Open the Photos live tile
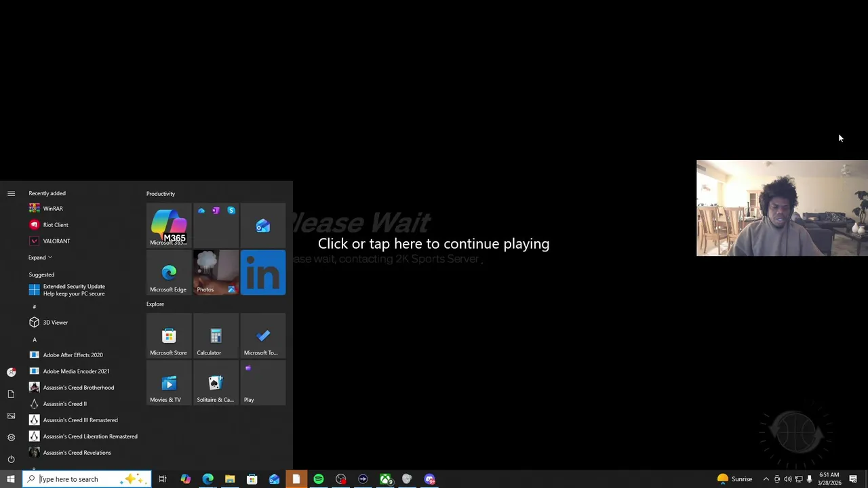Image resolution: width=868 pixels, height=488 pixels. (x=216, y=272)
